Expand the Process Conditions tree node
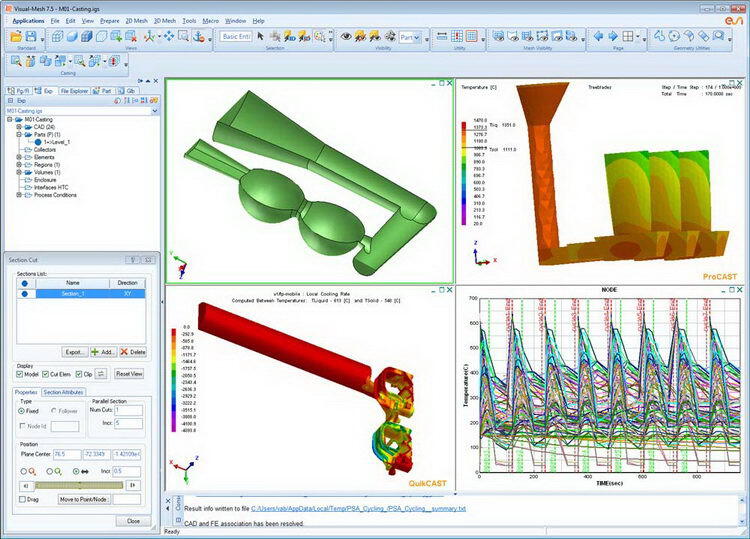Image resolution: width=750 pixels, height=539 pixels. (18, 195)
